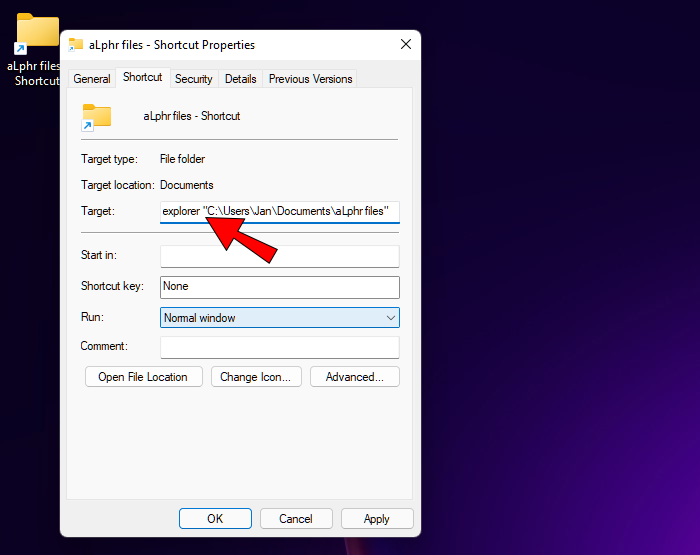700x555 pixels.
Task: Focus the Start in input field
Action: coord(280,256)
